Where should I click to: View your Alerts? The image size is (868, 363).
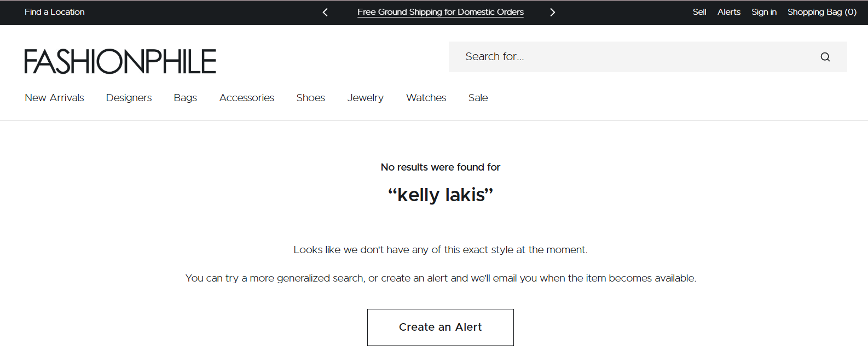pos(728,11)
